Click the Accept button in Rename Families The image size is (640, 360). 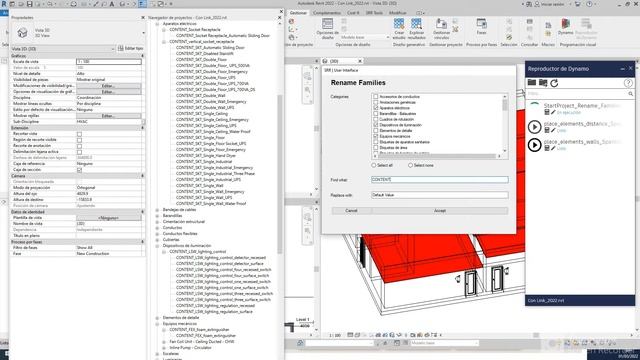pyautogui.click(x=440, y=211)
